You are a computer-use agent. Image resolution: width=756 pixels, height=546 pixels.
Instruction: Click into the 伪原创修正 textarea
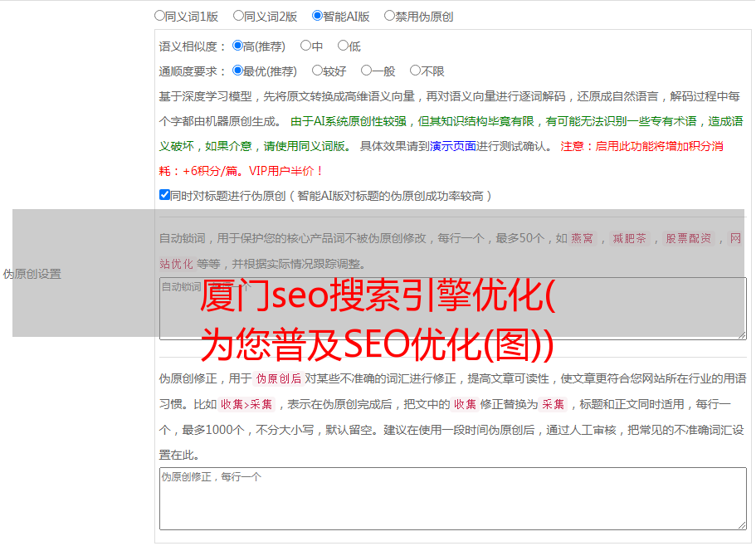click(453, 499)
